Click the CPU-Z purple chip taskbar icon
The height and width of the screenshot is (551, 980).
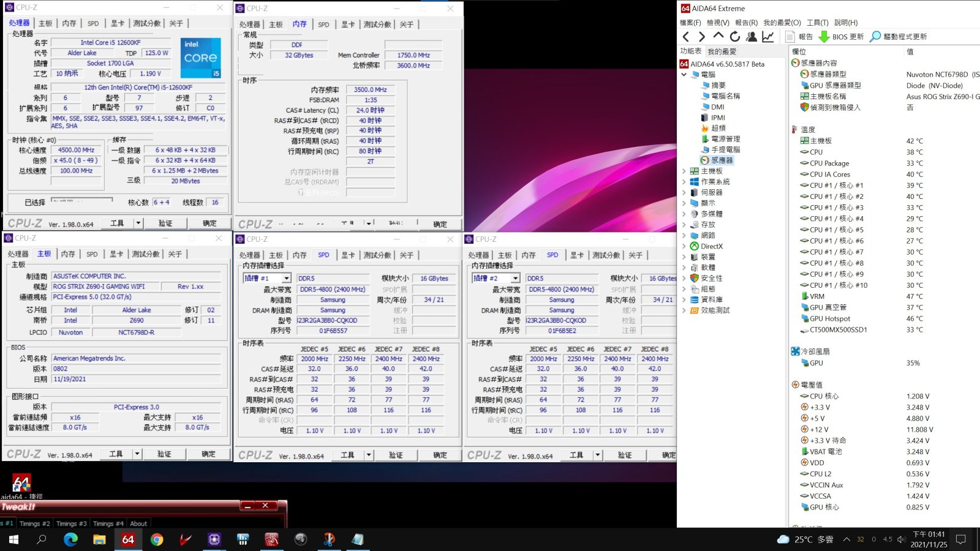[214, 539]
